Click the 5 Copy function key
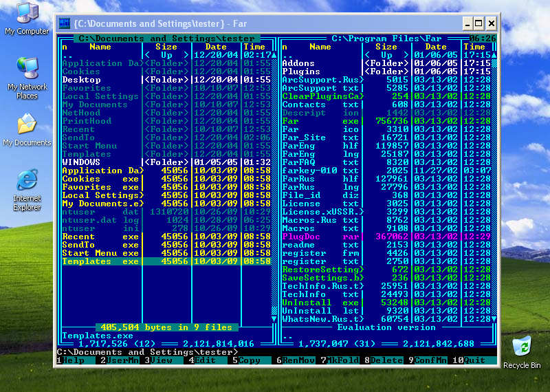 (252, 360)
